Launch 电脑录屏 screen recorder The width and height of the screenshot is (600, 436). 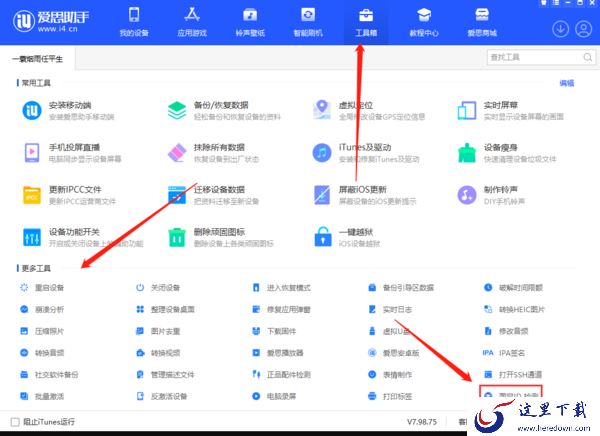(274, 397)
